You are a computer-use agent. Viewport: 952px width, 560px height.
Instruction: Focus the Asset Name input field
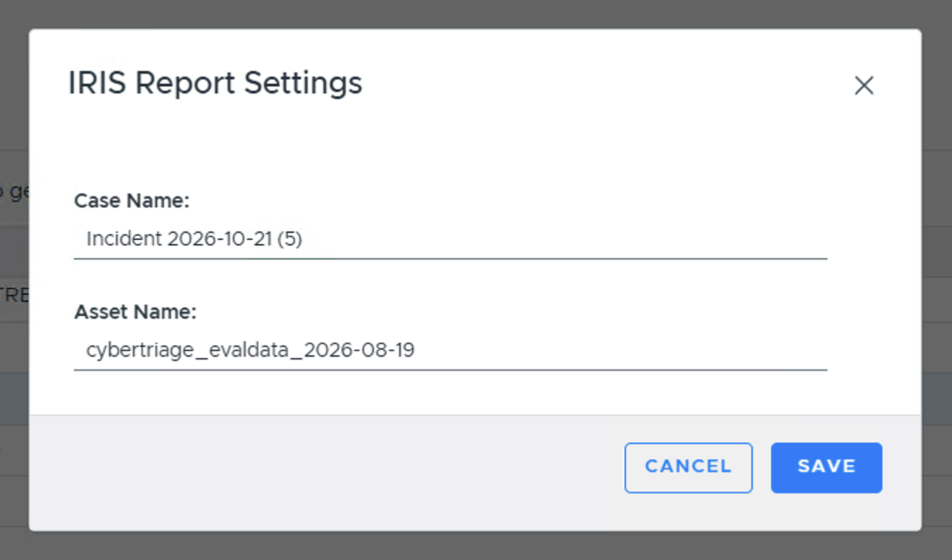tap(450, 350)
